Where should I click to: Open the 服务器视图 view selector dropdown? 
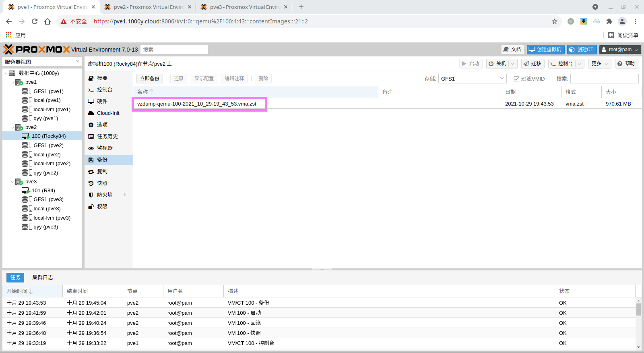(x=78, y=62)
